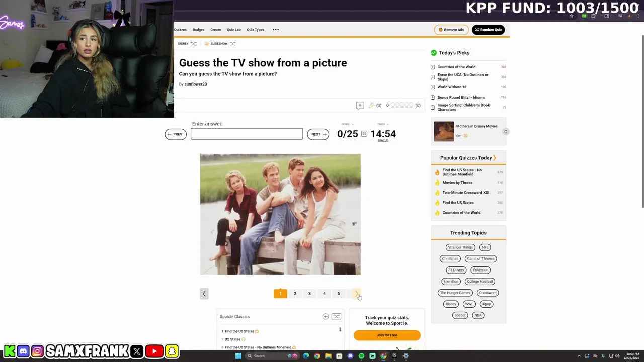Open World Without 'N' quiz
644x362 pixels.
pos(452,87)
